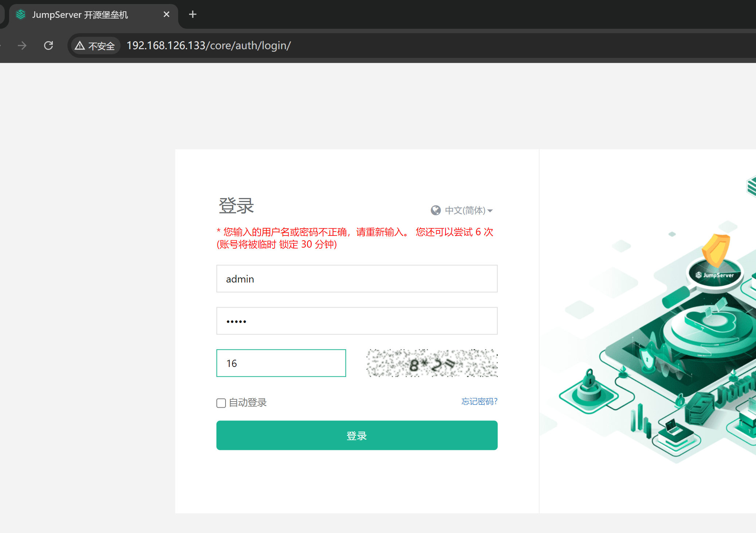Viewport: 756px width, 533px height.
Task: Select the JumpServer 开源堡垒机 tab
Action: coord(80,15)
